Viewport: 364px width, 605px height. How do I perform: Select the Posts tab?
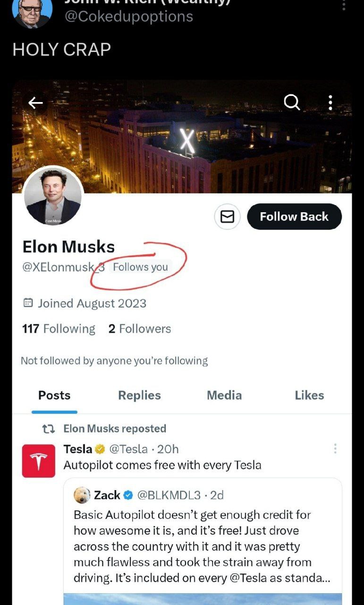click(x=54, y=395)
